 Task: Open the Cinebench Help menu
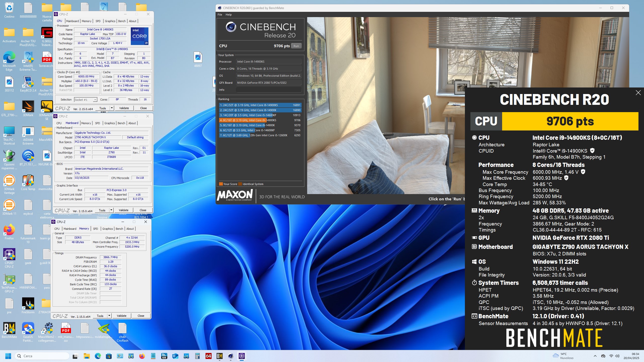click(228, 15)
